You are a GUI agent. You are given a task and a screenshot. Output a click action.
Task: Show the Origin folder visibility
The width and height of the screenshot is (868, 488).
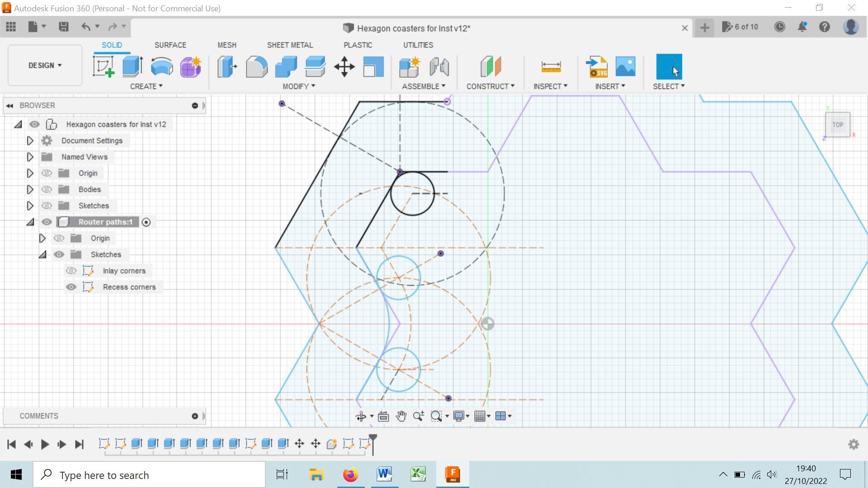(x=47, y=173)
